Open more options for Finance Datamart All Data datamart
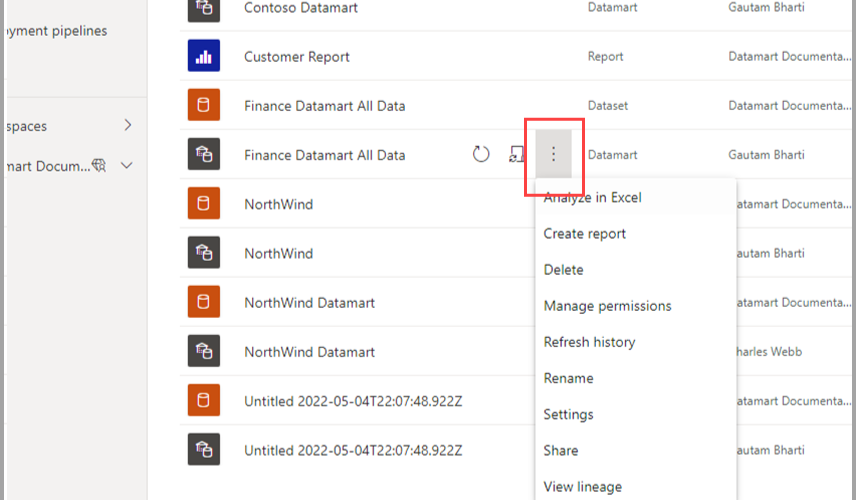 [x=553, y=154]
